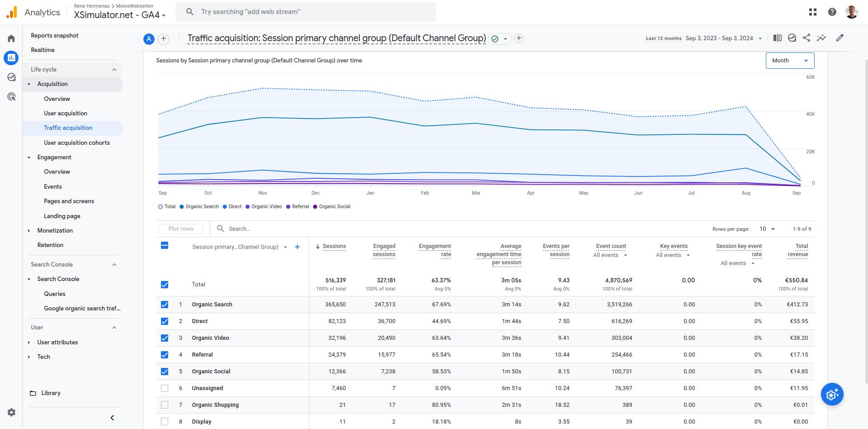Open the Rows per page dropdown

(767, 229)
